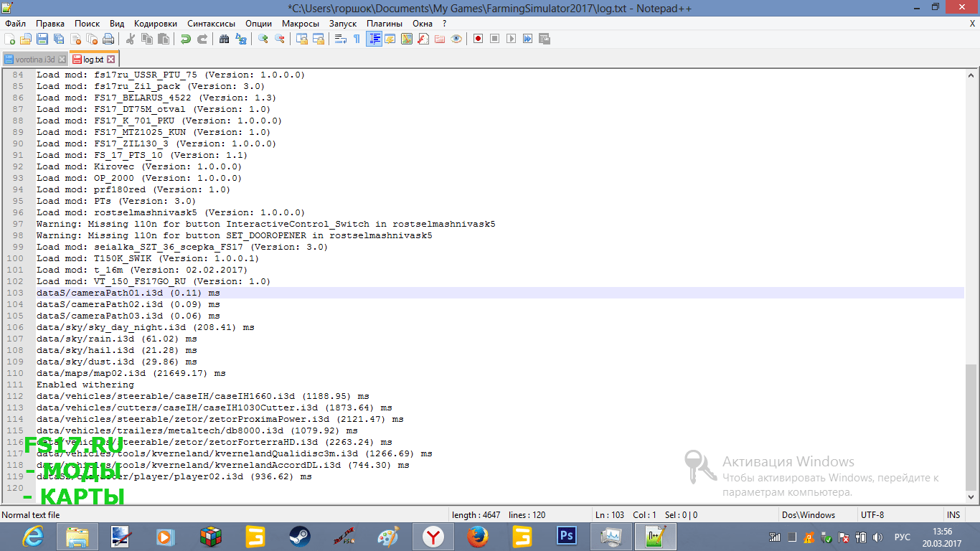The height and width of the screenshot is (551, 980).
Task: Open the Запуск menu
Action: click(343, 24)
